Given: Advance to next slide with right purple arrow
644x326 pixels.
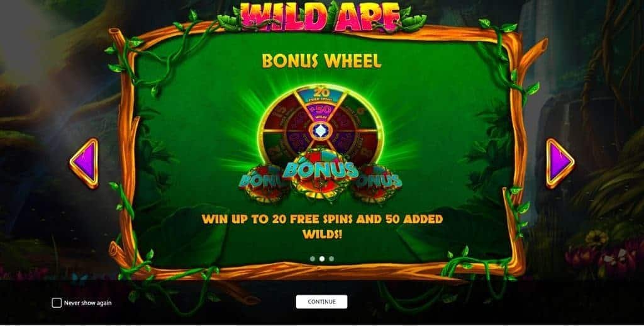Looking at the screenshot, I should (x=560, y=163).
